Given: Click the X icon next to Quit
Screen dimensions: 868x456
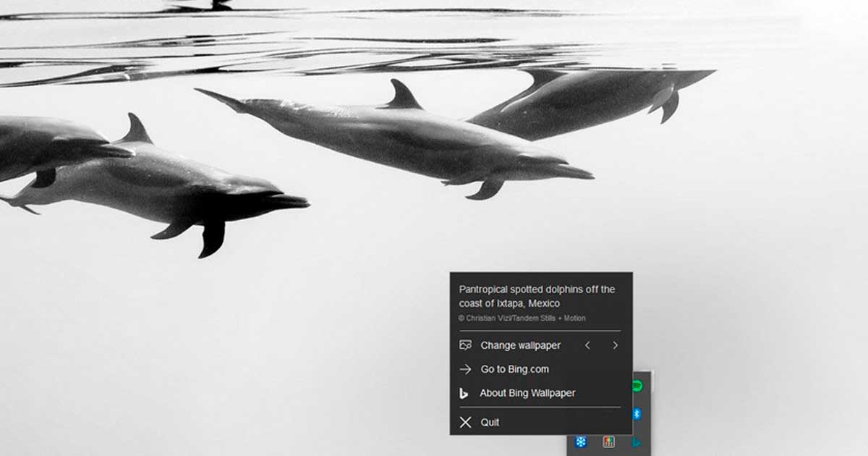Looking at the screenshot, I should click(x=465, y=422).
